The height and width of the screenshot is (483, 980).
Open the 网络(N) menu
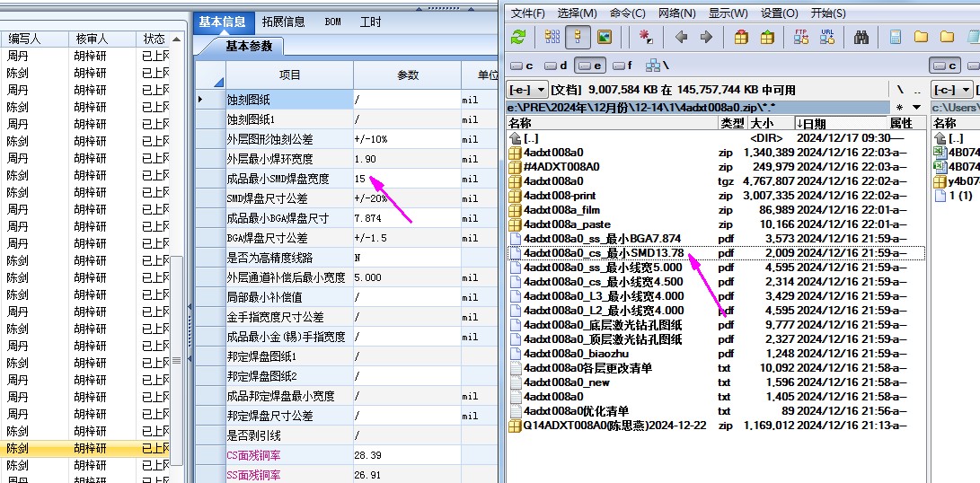point(677,13)
